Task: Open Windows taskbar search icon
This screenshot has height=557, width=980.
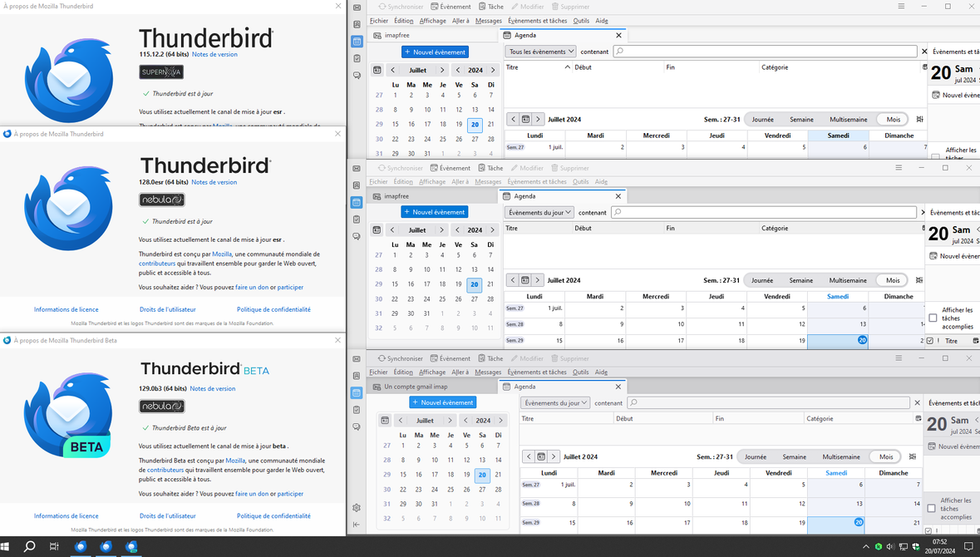Action: pos(29,546)
